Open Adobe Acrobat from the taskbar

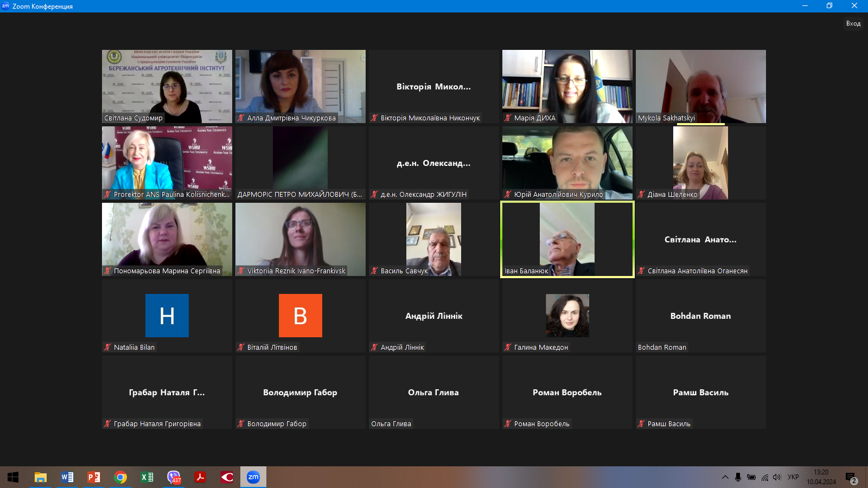(x=200, y=477)
